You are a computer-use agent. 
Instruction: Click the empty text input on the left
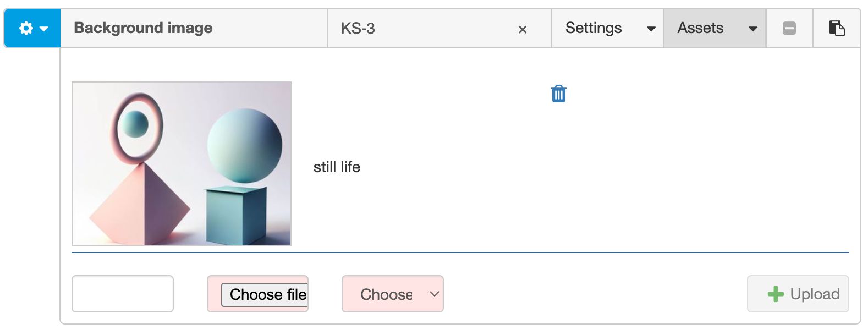coord(122,294)
